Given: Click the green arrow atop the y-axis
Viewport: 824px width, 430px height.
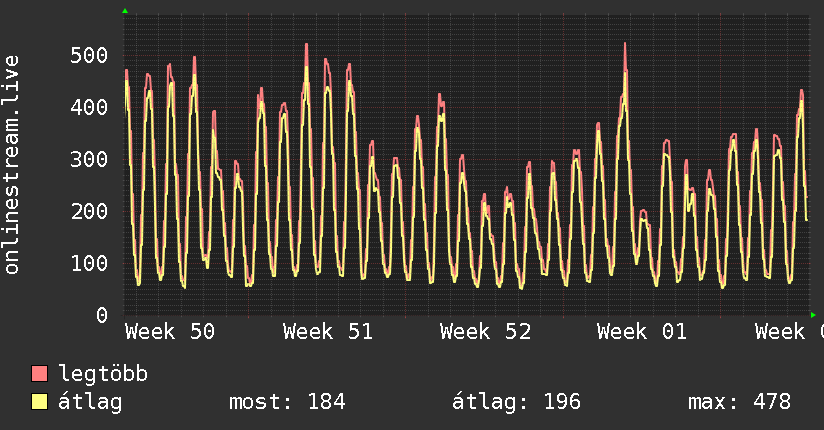Looking at the screenshot, I should (x=125, y=11).
